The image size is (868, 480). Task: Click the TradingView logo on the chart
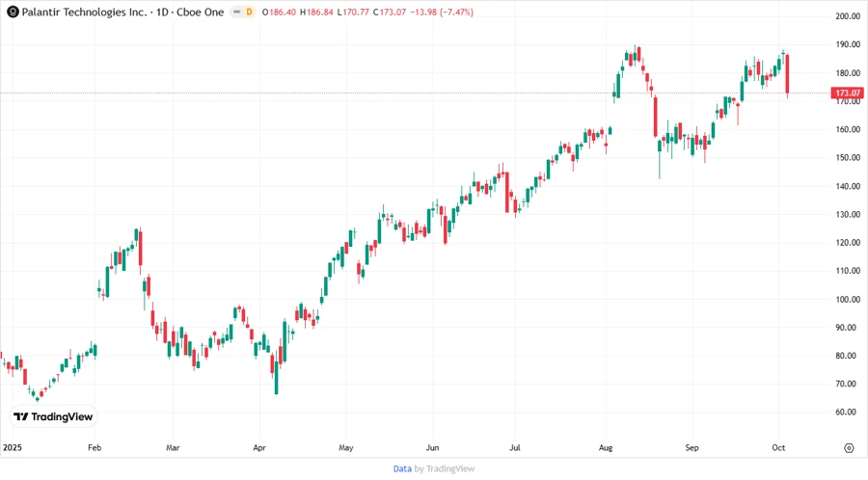(53, 417)
